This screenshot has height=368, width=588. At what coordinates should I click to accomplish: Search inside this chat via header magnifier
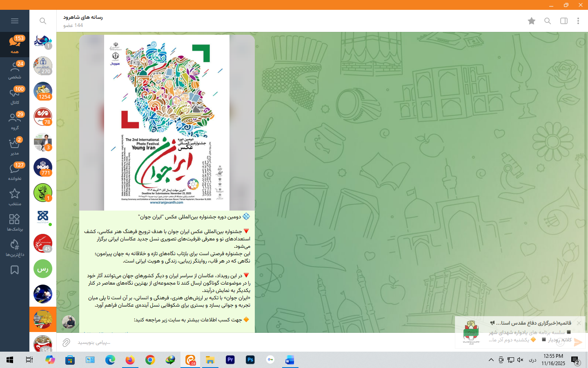[548, 21]
